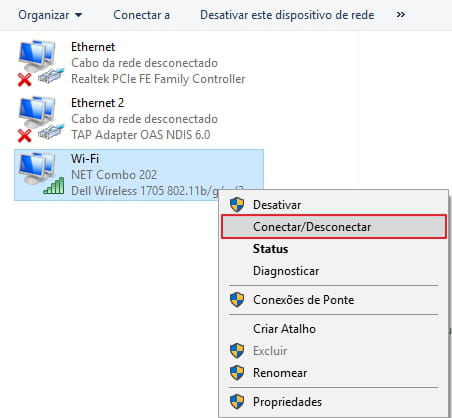Open the Organizar dropdown menu
This screenshot has width=452, height=418.
pyautogui.click(x=50, y=15)
